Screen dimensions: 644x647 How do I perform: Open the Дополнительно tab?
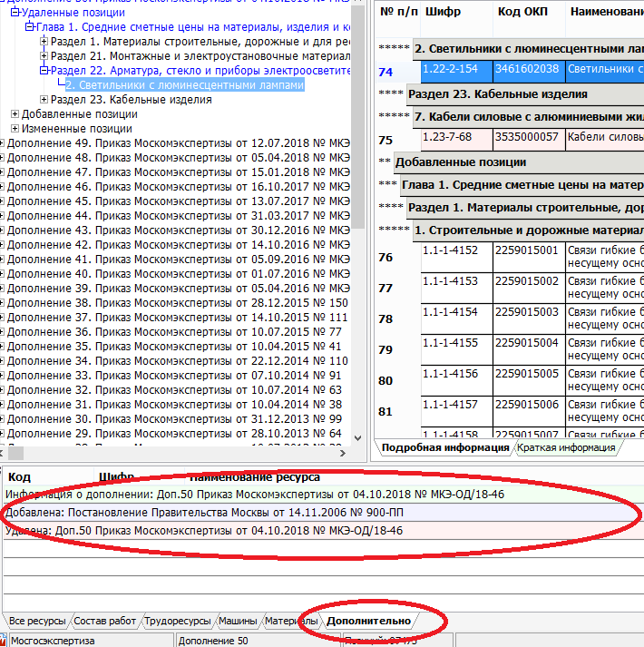369,621
